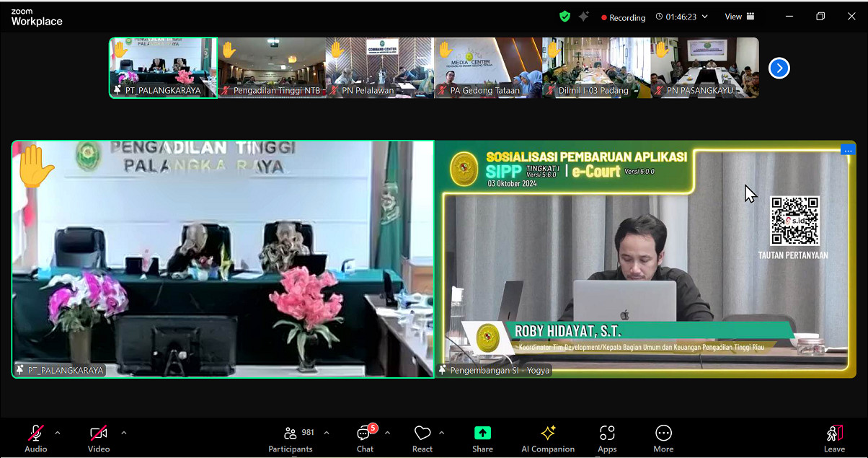Click the green Share screen icon
Viewport: 868px width, 458px height.
(x=482, y=433)
